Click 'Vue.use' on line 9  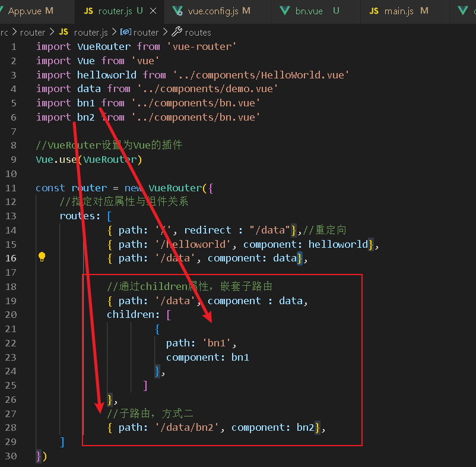[x=56, y=160]
